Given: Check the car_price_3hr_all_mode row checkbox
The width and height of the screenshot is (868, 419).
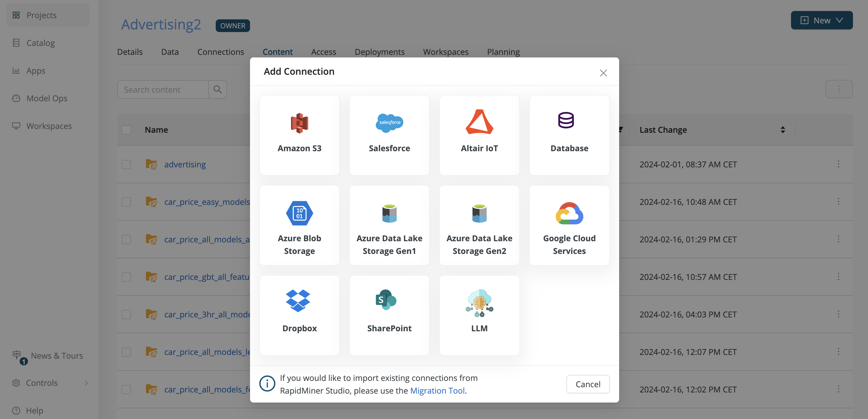Looking at the screenshot, I should pos(126,314).
